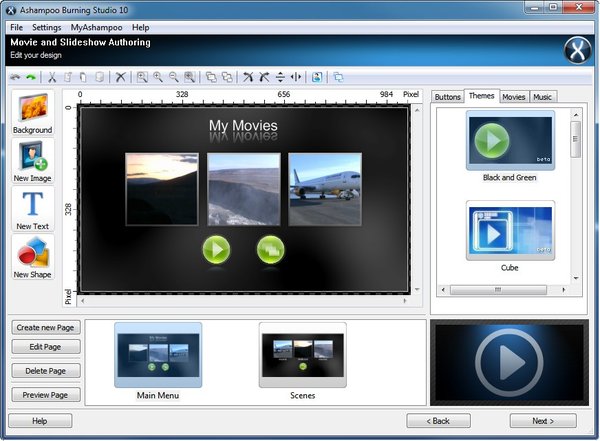Click the Delete X toolbar icon

120,77
